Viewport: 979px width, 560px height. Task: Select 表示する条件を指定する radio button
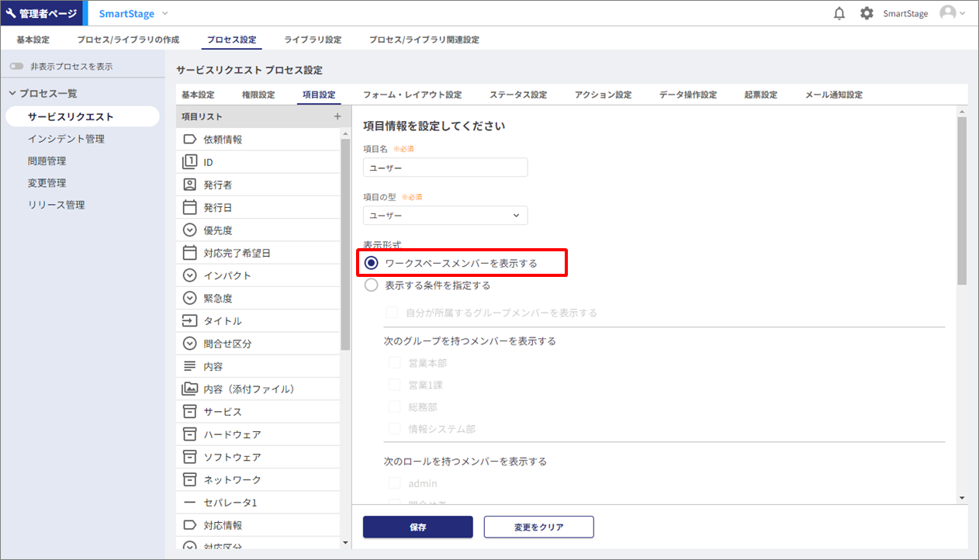coord(372,285)
